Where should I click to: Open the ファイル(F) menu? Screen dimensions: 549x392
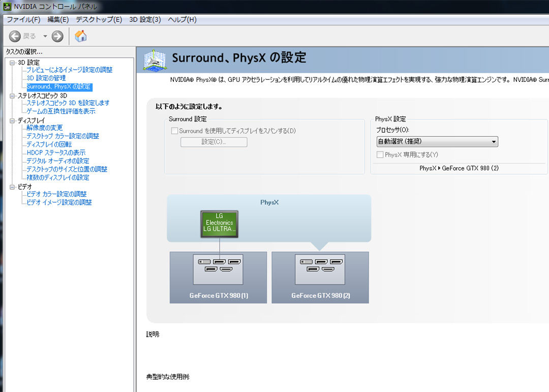tap(23, 20)
